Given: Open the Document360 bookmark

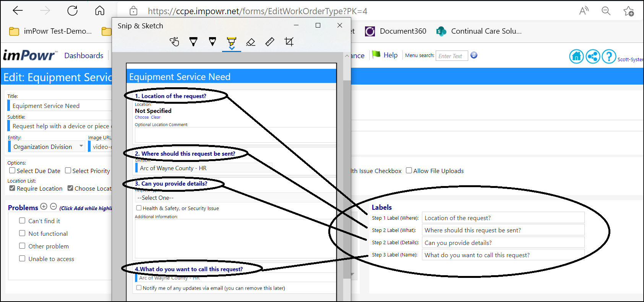Looking at the screenshot, I should [x=396, y=31].
